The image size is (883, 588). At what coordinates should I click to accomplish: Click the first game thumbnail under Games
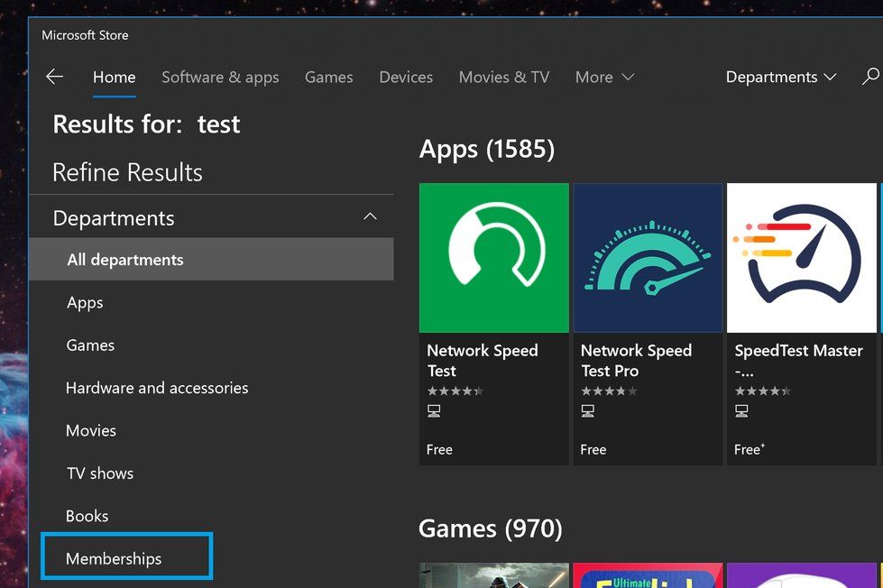[493, 576]
